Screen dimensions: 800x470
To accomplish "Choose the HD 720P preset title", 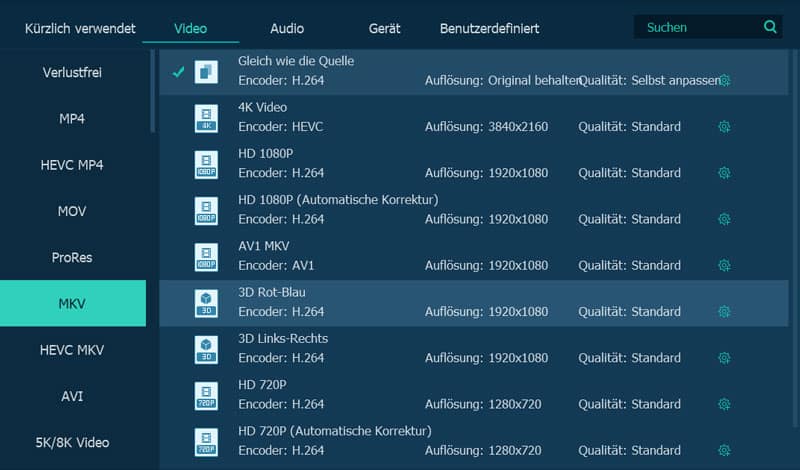I will tap(262, 385).
